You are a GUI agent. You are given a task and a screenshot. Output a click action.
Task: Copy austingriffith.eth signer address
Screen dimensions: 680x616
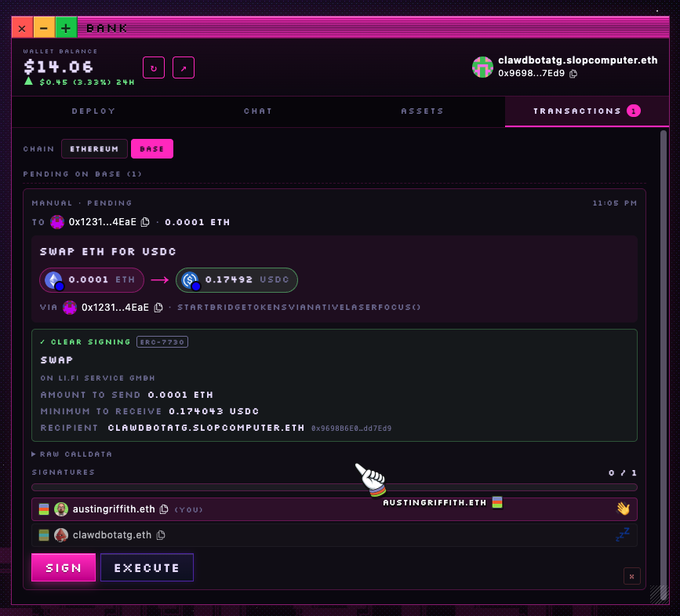164,509
